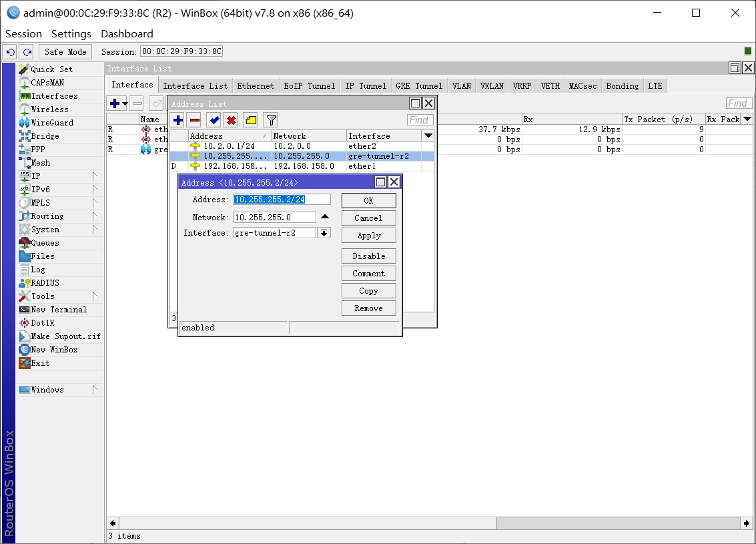Switch to the Ethernet tab
The image size is (756, 544).
(x=256, y=86)
